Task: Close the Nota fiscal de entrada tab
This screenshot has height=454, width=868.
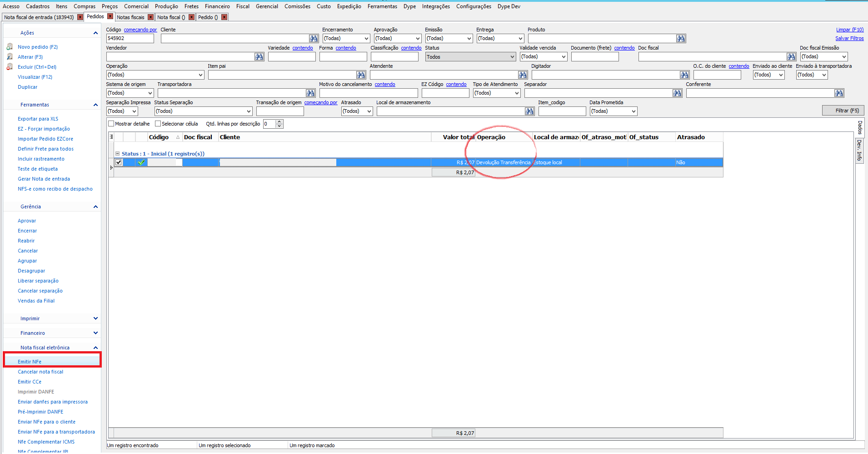Action: 80,17
